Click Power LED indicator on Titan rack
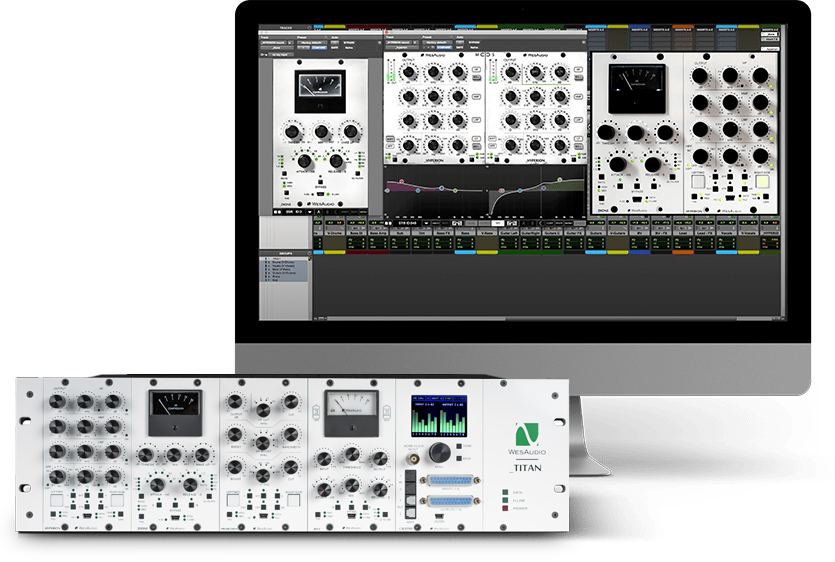The image size is (835, 562). 505,508
